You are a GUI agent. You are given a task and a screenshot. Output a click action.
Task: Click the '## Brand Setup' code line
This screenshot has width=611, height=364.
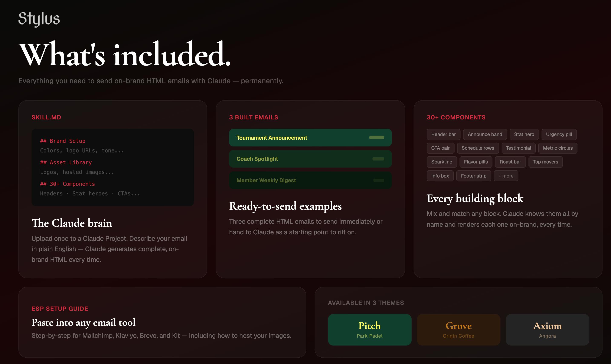click(63, 141)
